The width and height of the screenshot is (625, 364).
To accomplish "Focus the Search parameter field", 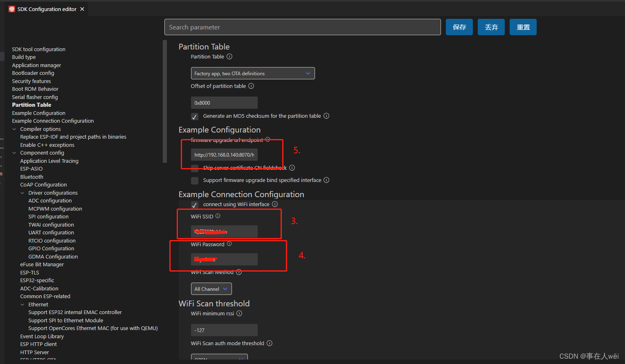I will pyautogui.click(x=303, y=27).
